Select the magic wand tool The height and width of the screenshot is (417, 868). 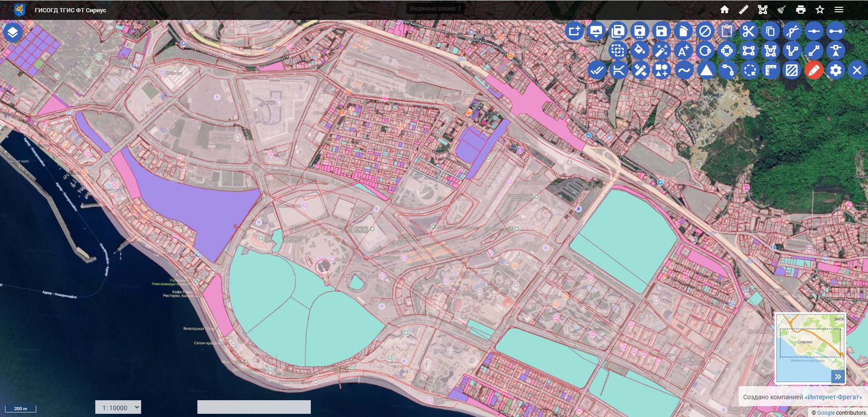point(661,51)
